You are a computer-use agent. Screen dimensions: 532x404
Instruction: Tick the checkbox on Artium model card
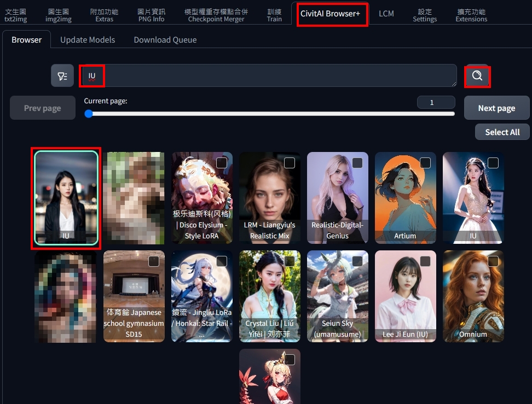[x=425, y=163]
